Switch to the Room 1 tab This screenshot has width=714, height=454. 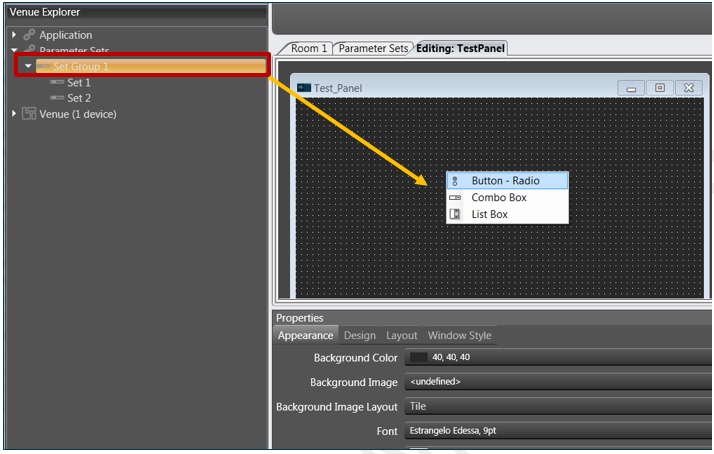coord(308,48)
